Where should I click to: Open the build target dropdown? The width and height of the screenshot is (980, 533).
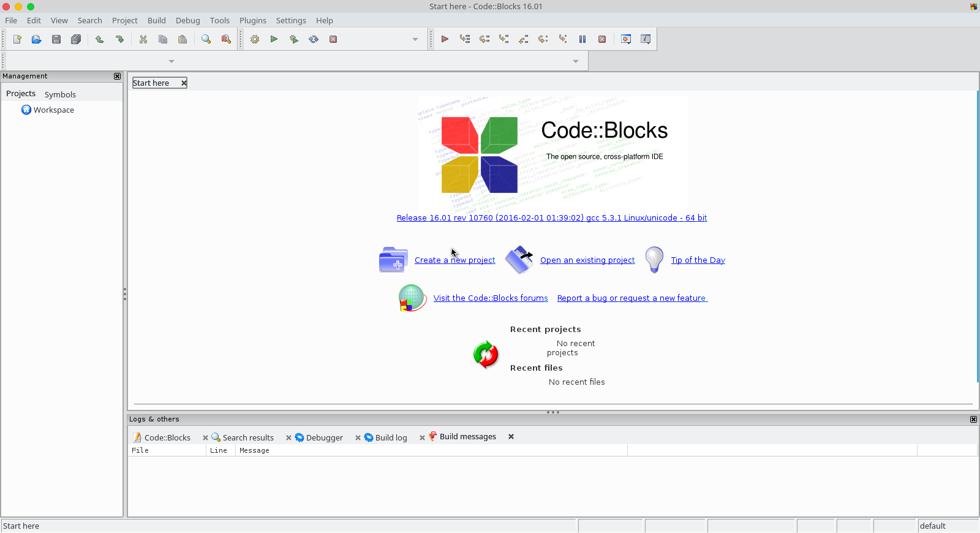click(x=415, y=39)
